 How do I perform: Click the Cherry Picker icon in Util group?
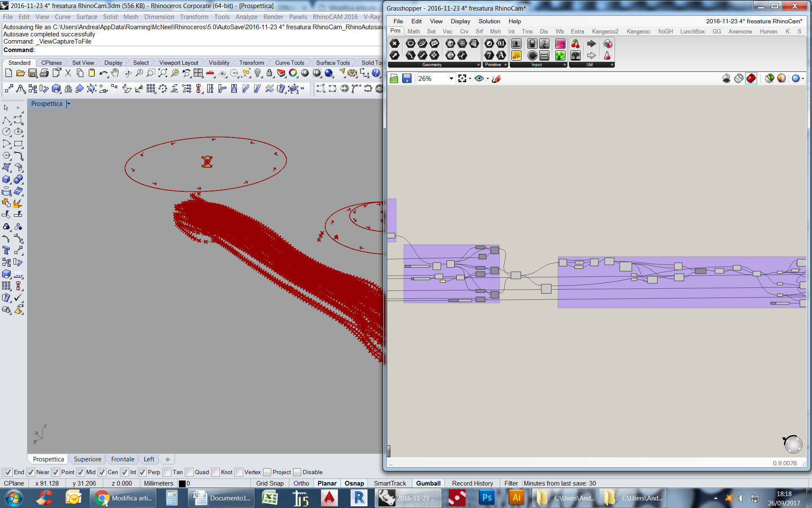tap(575, 43)
